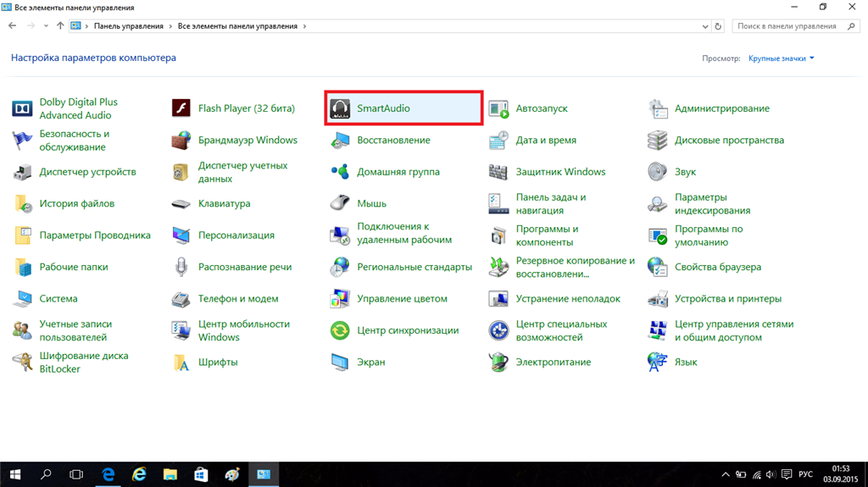Click the Устройства и принтеры icon
868x487 pixels.
pyautogui.click(x=658, y=299)
